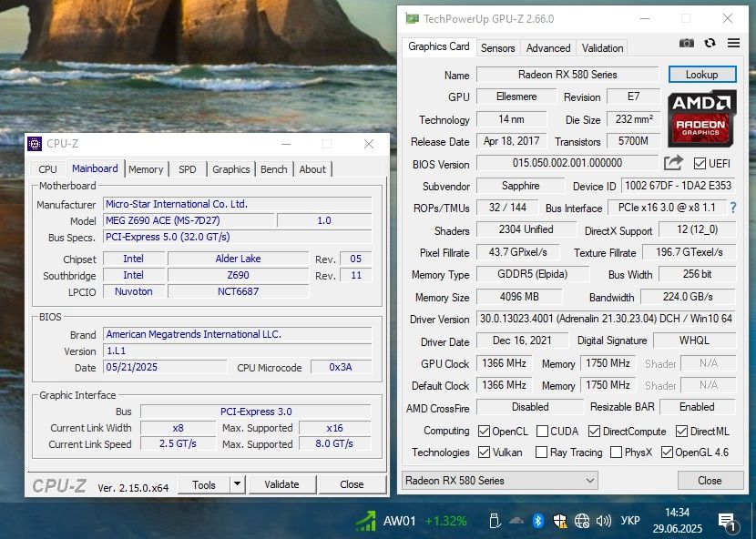
Task: Toggle the DirectML checkbox
Action: click(681, 431)
